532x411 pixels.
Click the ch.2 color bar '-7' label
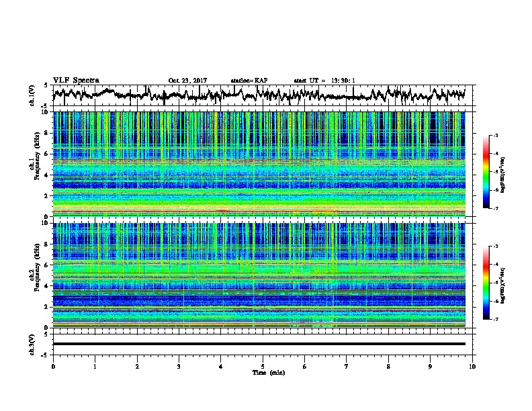click(x=496, y=320)
